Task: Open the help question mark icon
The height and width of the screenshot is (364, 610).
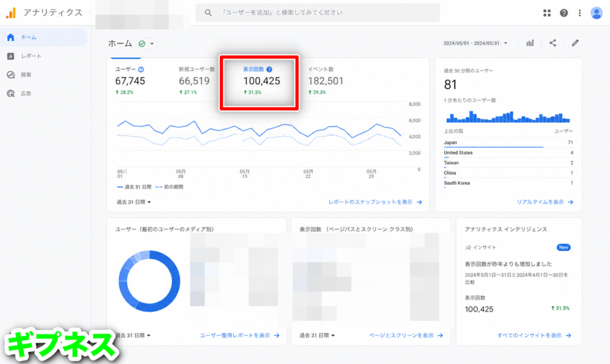Action: (x=564, y=13)
